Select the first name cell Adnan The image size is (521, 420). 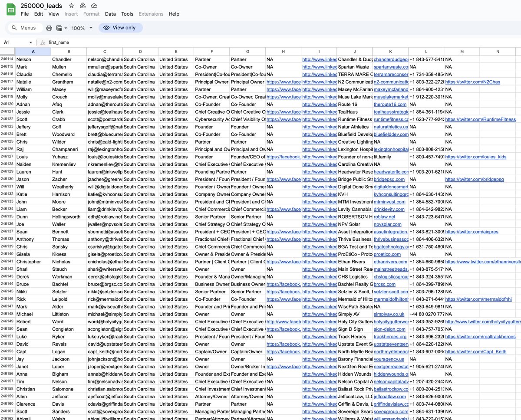click(x=33, y=104)
